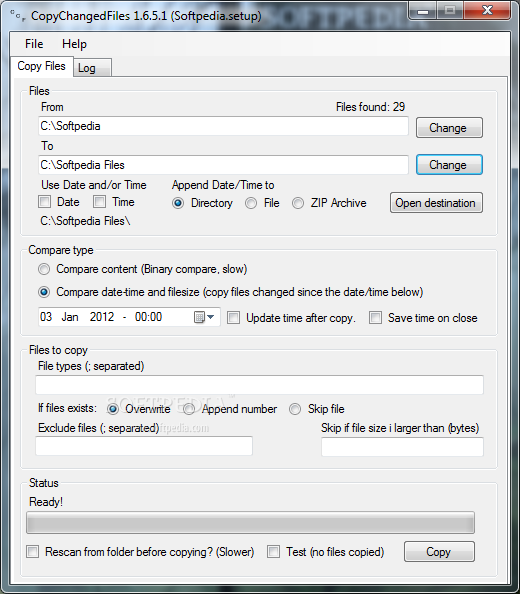Click the time 00:00 in date field
This screenshot has height=594, width=520.
coord(148,317)
